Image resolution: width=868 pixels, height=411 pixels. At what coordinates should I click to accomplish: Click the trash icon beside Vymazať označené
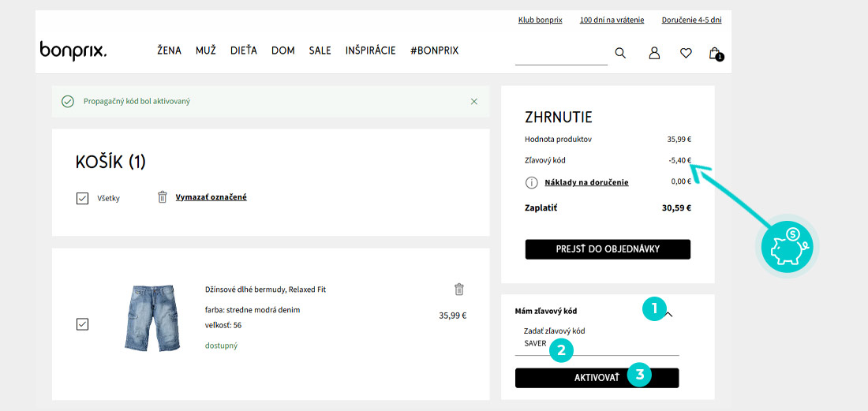[163, 197]
